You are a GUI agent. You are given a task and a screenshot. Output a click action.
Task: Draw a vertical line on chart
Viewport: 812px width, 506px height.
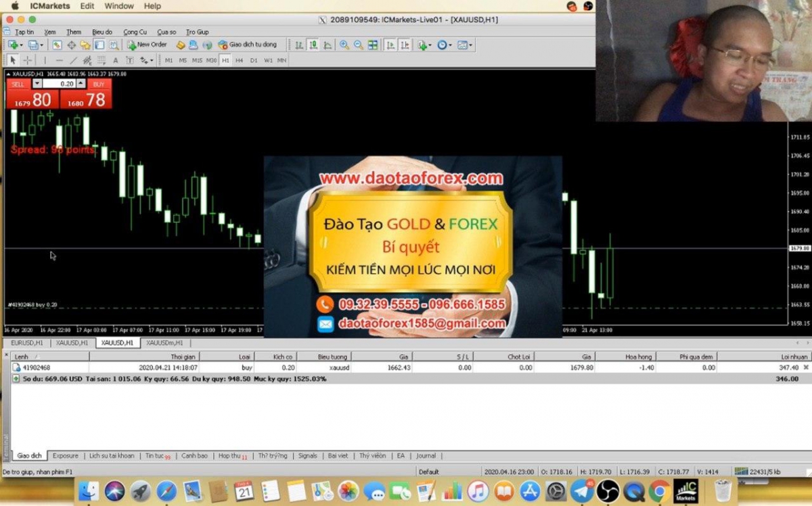[x=45, y=60]
